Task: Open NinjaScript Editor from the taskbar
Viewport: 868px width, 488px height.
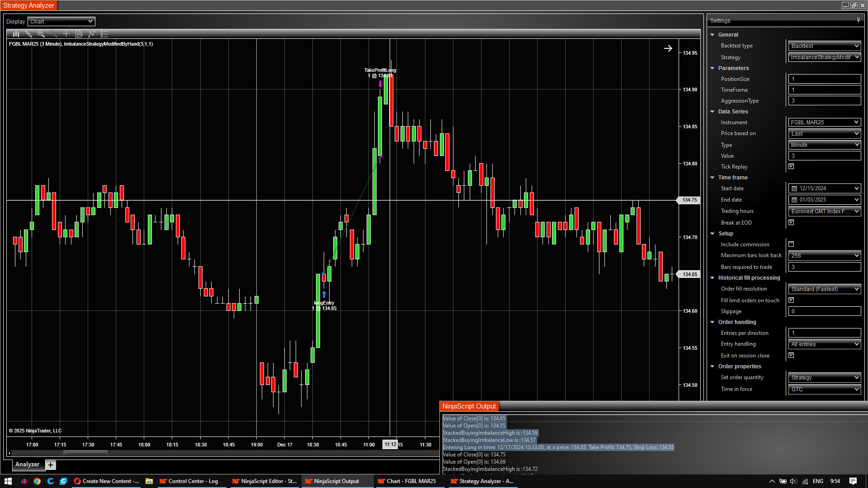Action: pyautogui.click(x=264, y=481)
